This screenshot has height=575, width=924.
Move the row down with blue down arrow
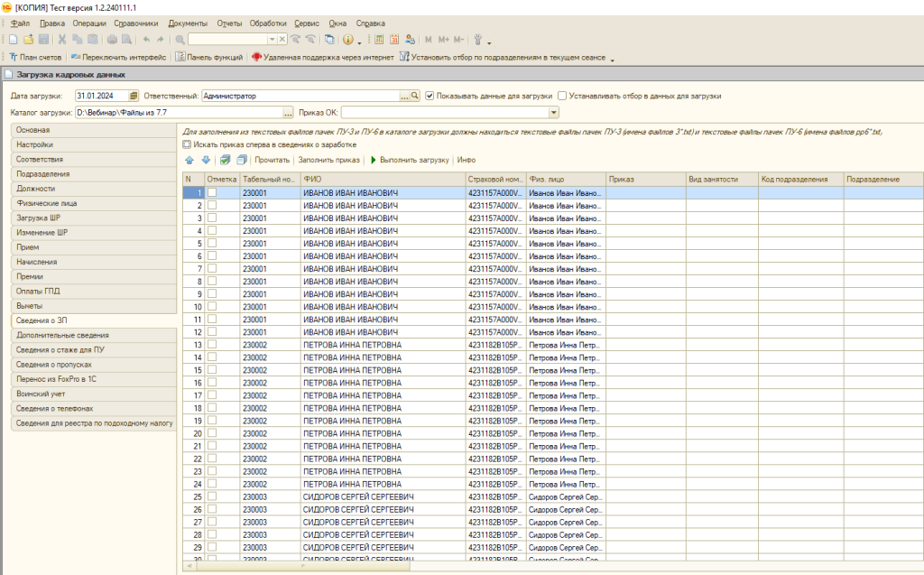(x=206, y=160)
